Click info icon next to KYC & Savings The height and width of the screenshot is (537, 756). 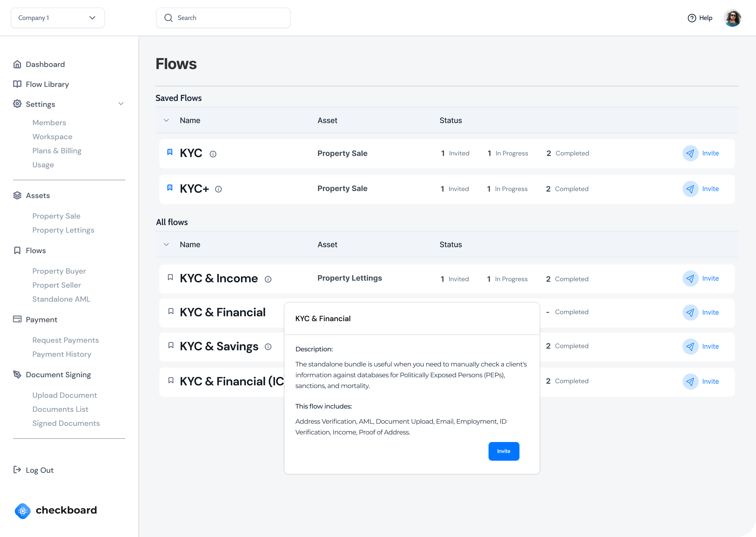point(268,346)
